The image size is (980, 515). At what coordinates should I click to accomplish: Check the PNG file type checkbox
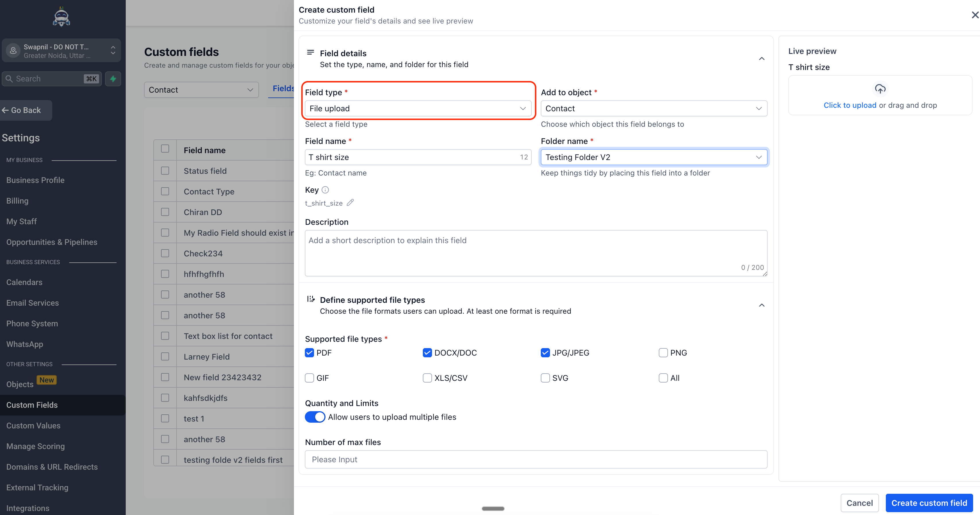click(x=663, y=353)
